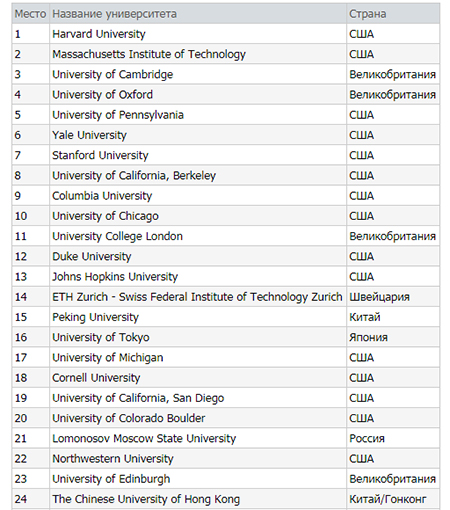Select Massachusetts Institute of Technology entry
The width and height of the screenshot is (450, 510).
149,54
